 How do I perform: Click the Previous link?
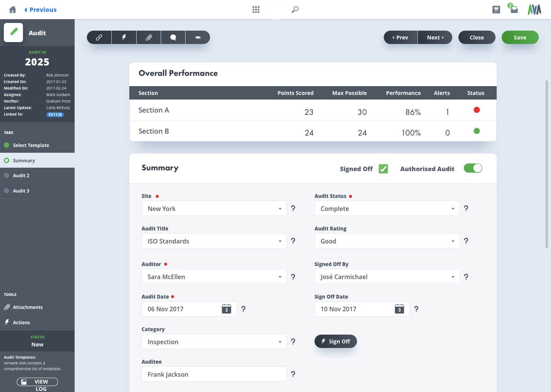(40, 10)
